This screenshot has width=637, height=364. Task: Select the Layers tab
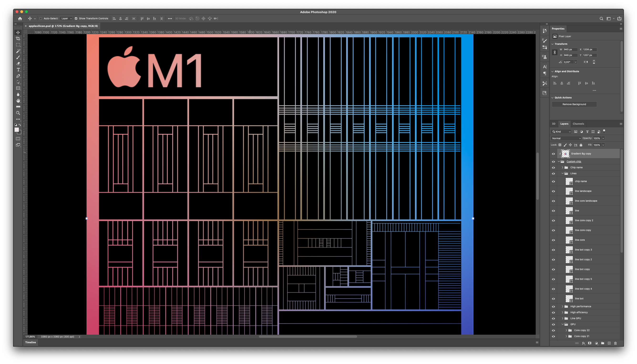[x=564, y=124]
